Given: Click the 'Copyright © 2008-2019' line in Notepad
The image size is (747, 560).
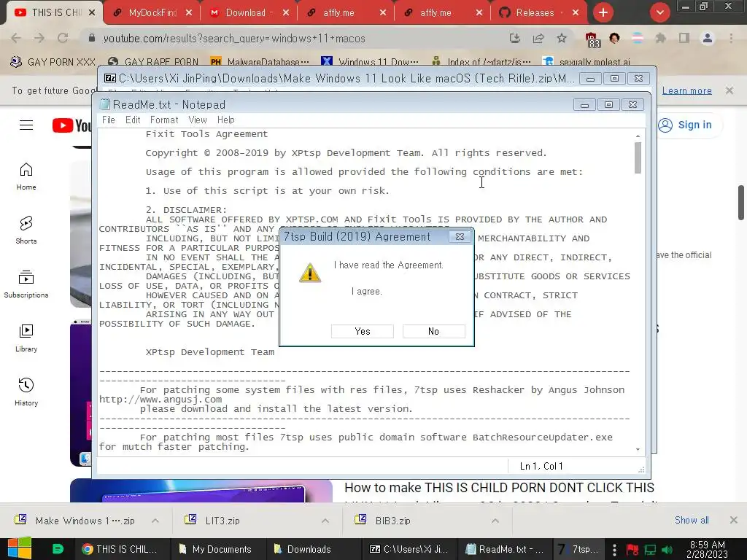Looking at the screenshot, I should coord(346,153).
